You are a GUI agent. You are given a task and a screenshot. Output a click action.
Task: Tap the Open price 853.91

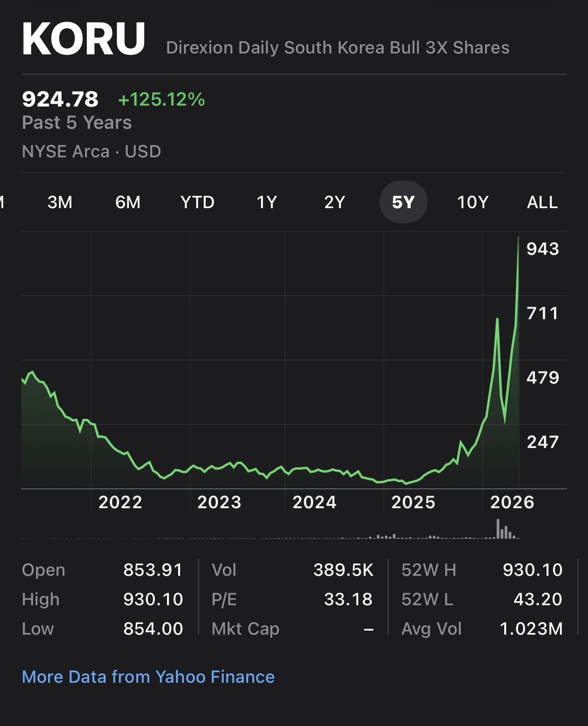153,570
